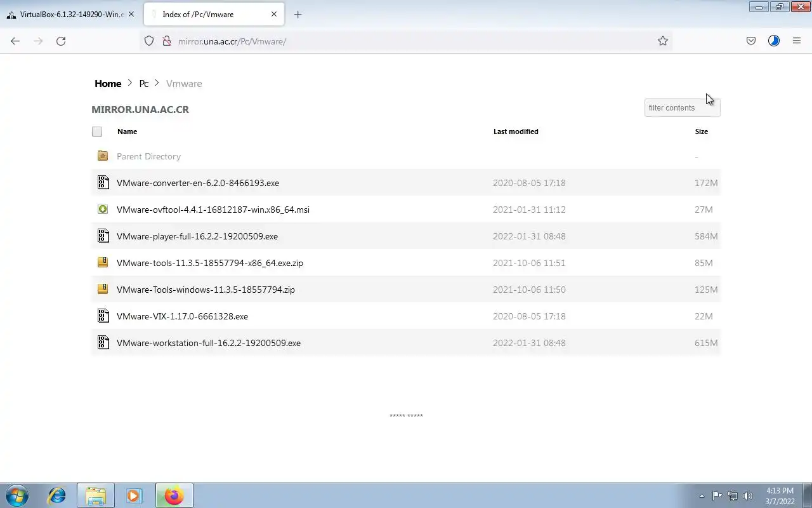Click the green ovftool msi file icon
This screenshot has height=508, width=812.
(x=103, y=209)
